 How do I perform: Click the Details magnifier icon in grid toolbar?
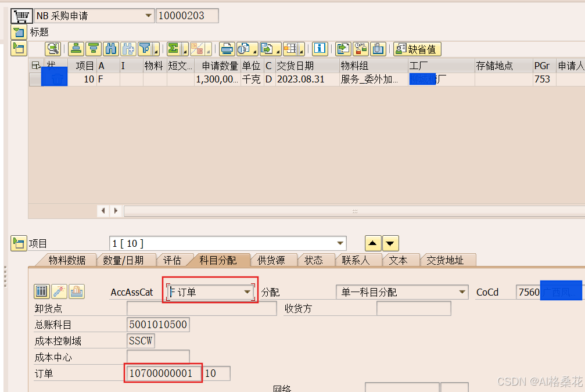(53, 49)
